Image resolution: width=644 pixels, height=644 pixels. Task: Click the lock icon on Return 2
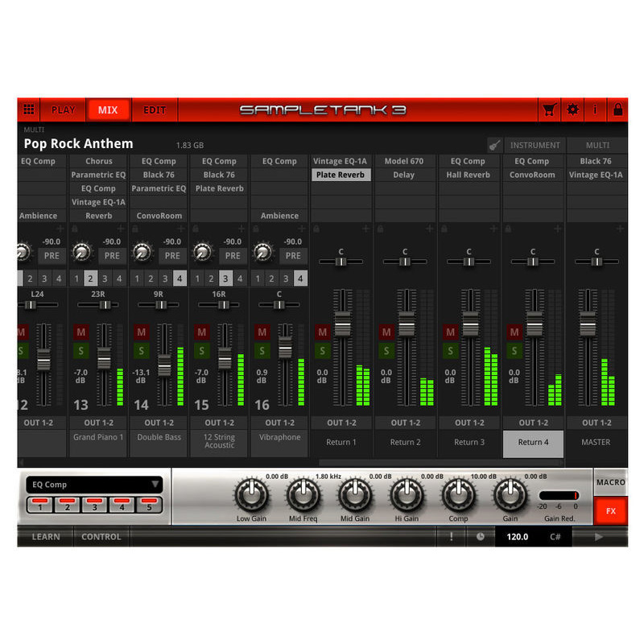pyautogui.click(x=380, y=229)
